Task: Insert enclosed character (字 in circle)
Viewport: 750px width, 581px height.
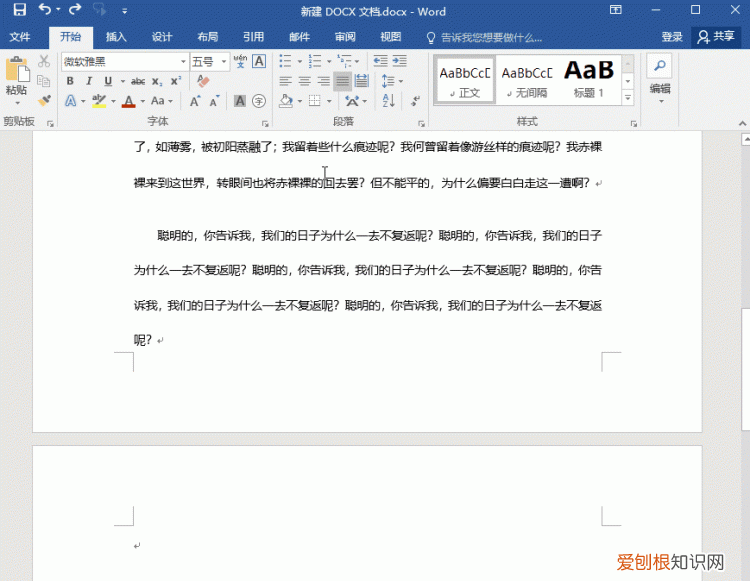Action: tap(259, 101)
